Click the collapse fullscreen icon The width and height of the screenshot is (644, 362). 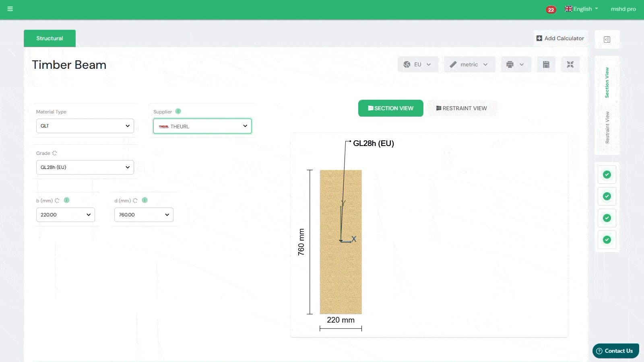(570, 64)
